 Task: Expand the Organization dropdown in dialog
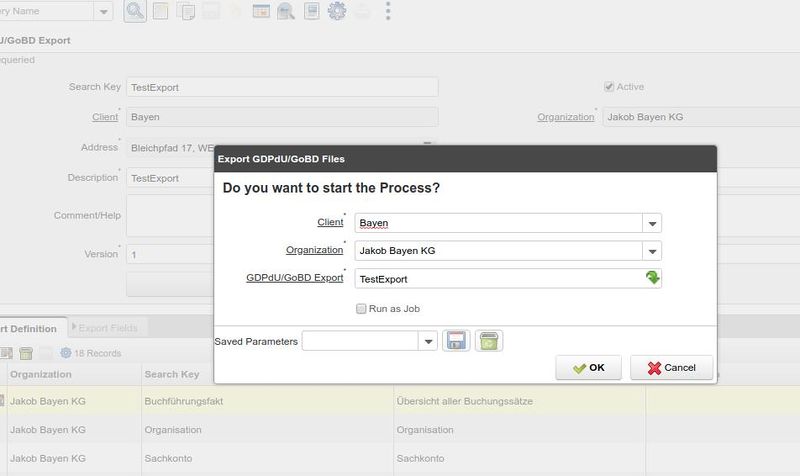[x=652, y=251]
